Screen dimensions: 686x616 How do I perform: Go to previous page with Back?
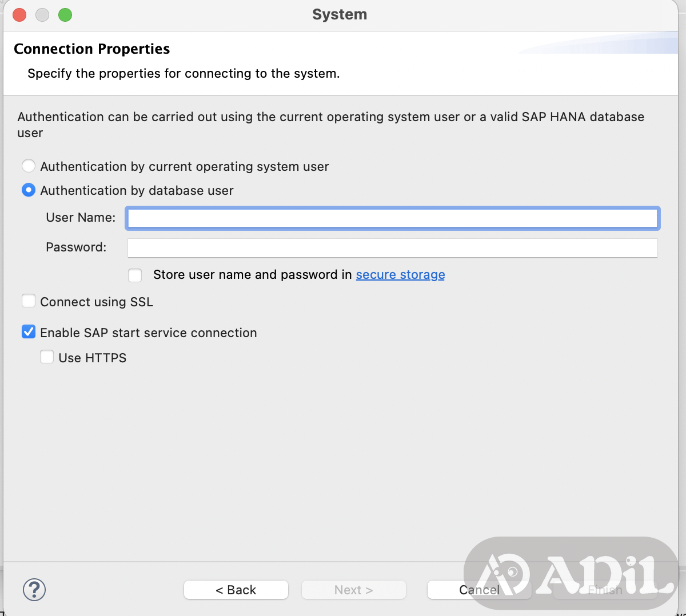click(x=236, y=590)
